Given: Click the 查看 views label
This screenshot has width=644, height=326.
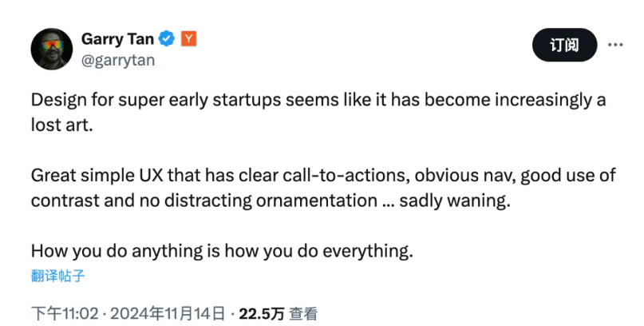Looking at the screenshot, I should tap(303, 314).
